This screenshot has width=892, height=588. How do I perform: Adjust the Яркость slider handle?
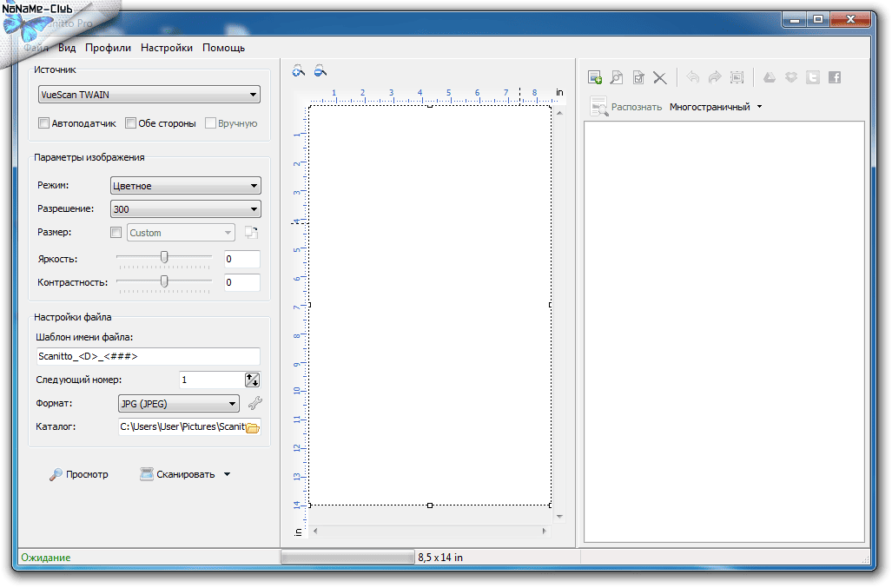tap(164, 257)
